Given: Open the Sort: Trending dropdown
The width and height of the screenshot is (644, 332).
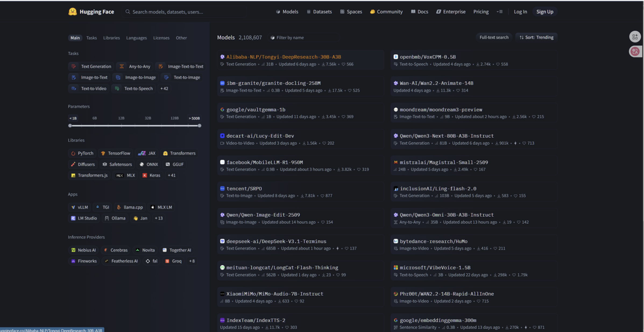Looking at the screenshot, I should tap(536, 37).
